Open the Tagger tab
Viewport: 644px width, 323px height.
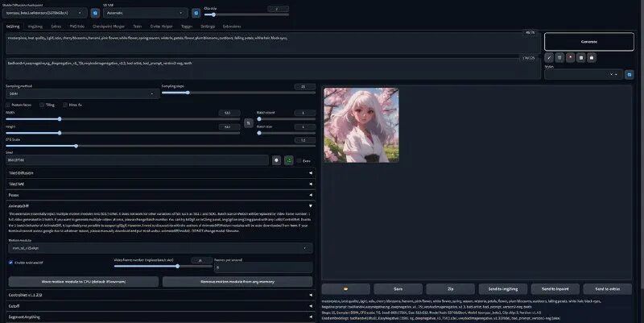(x=187, y=27)
